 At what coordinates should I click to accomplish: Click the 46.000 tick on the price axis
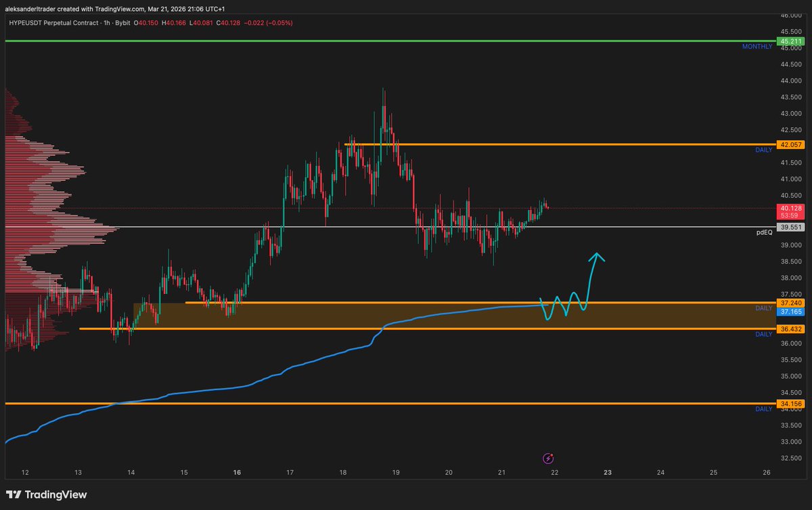791,15
